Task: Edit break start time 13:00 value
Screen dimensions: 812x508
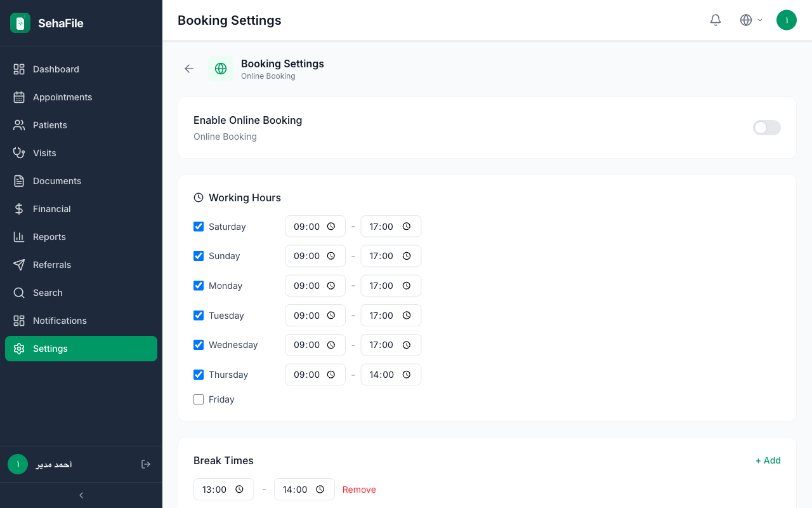Action: click(x=214, y=490)
